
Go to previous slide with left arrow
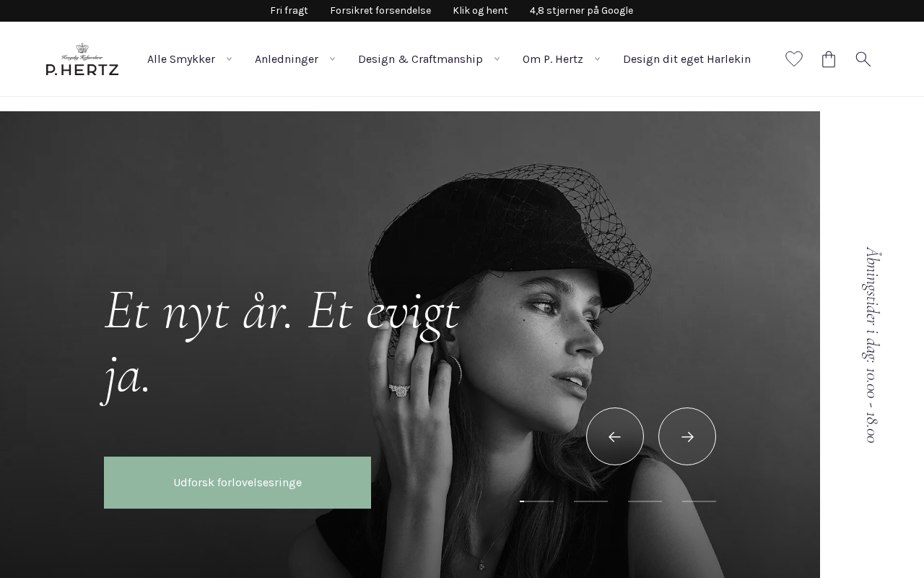point(615,436)
